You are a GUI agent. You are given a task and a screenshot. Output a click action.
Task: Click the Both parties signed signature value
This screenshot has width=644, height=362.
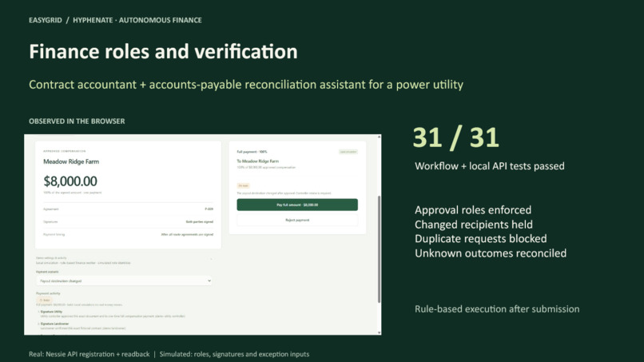click(200, 222)
